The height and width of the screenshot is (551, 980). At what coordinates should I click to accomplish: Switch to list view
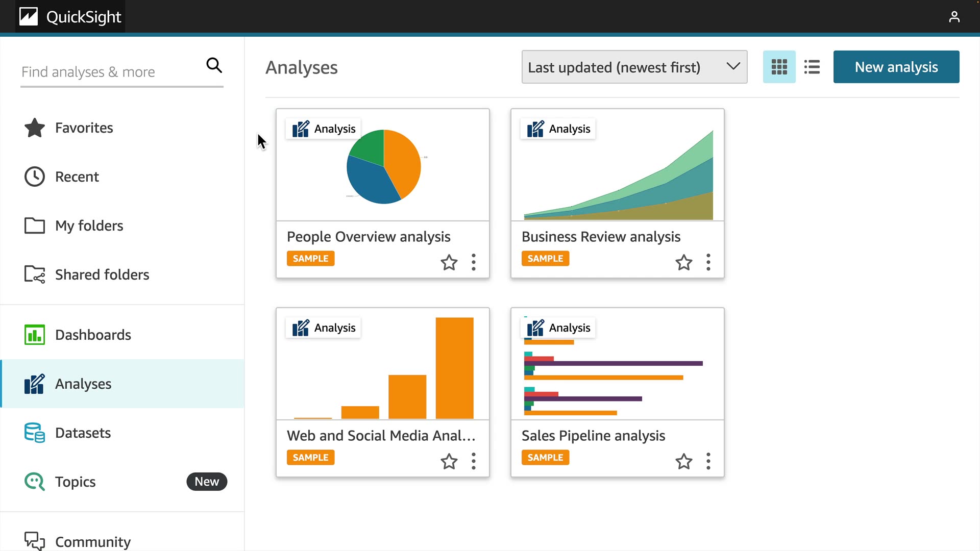tap(812, 67)
